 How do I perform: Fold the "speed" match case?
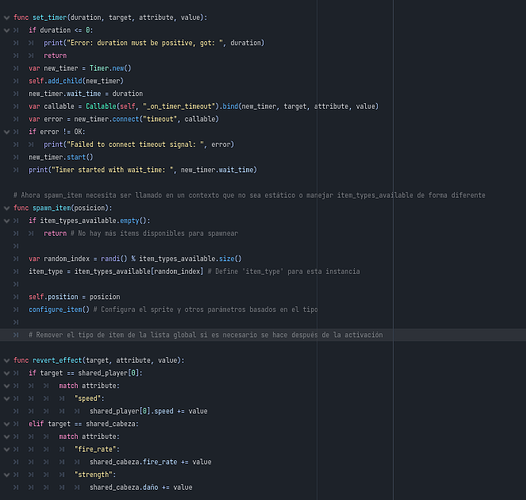coord(6,399)
